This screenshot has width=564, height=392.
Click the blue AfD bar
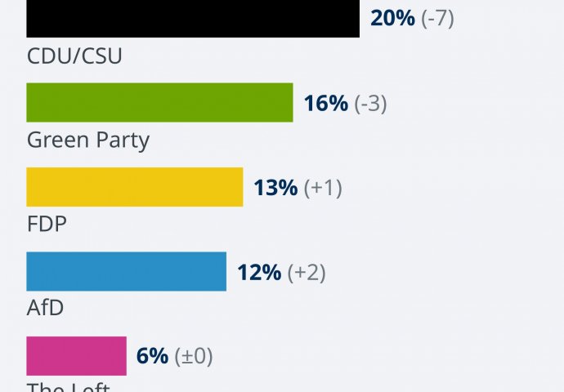click(x=127, y=271)
